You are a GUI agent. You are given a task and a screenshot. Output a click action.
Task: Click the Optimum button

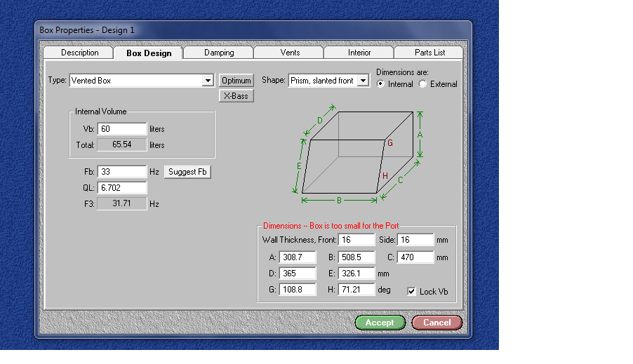pyautogui.click(x=236, y=81)
